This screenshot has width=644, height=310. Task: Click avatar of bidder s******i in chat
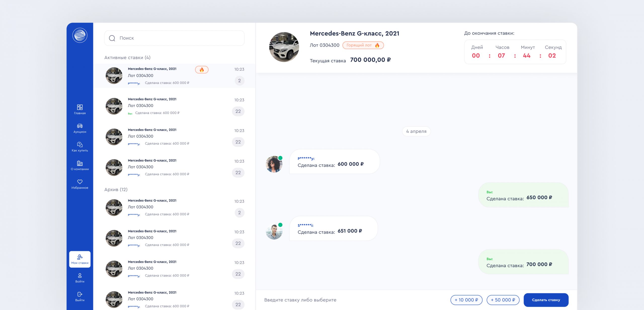274,231
